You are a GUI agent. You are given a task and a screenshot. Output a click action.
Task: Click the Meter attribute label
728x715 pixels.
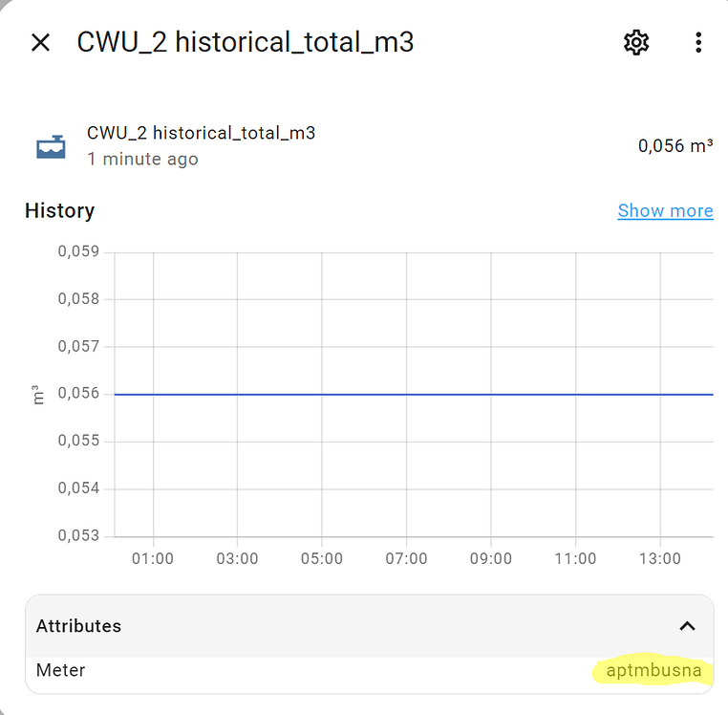[61, 670]
